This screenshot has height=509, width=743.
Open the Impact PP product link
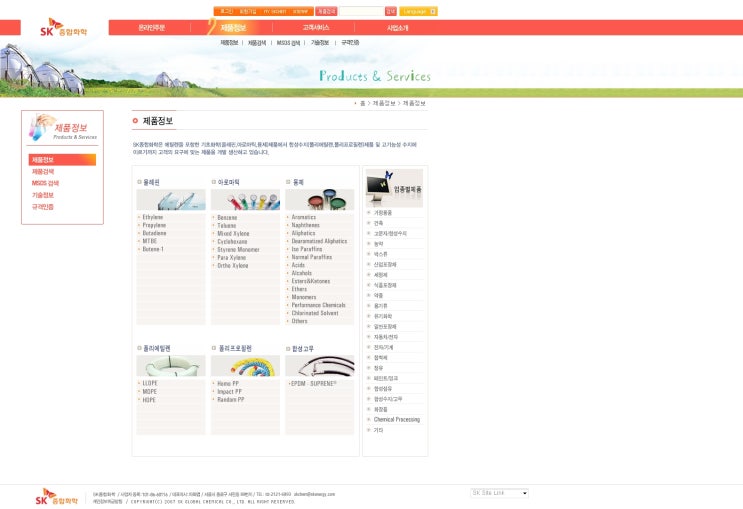coord(229,391)
